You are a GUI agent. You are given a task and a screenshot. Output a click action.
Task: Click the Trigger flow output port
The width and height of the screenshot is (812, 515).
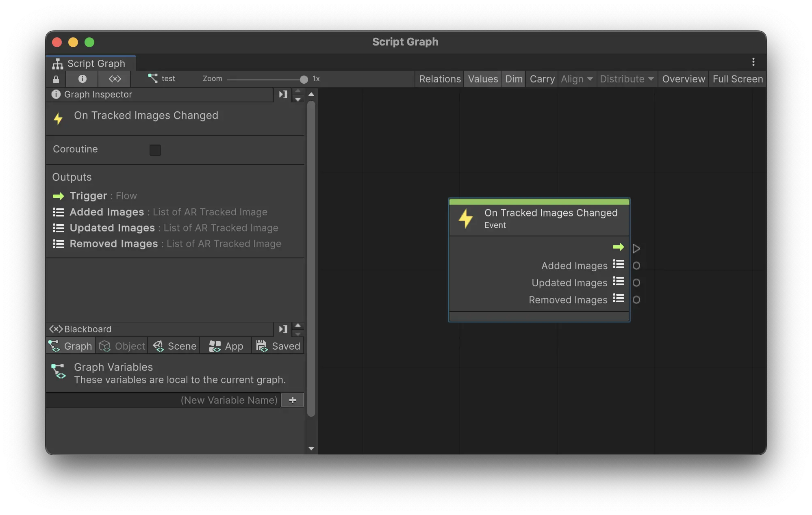(x=636, y=248)
